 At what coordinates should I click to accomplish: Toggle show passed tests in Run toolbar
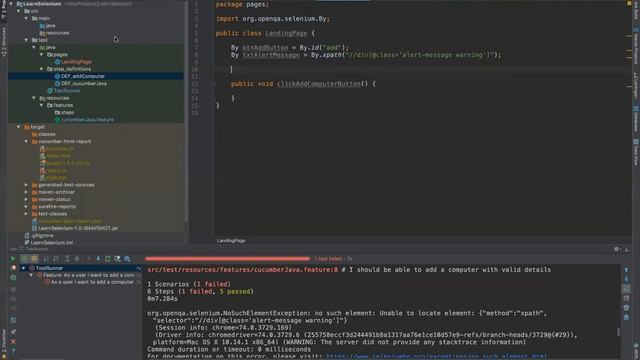(x=25, y=259)
